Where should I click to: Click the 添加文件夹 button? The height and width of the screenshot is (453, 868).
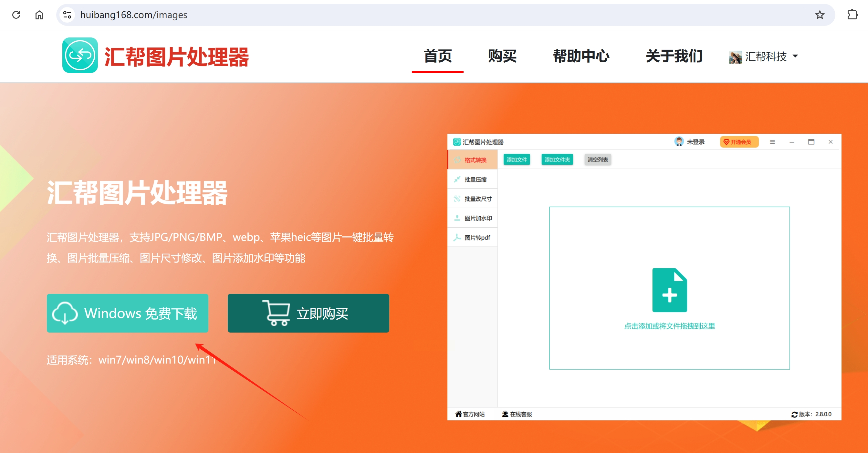(557, 159)
